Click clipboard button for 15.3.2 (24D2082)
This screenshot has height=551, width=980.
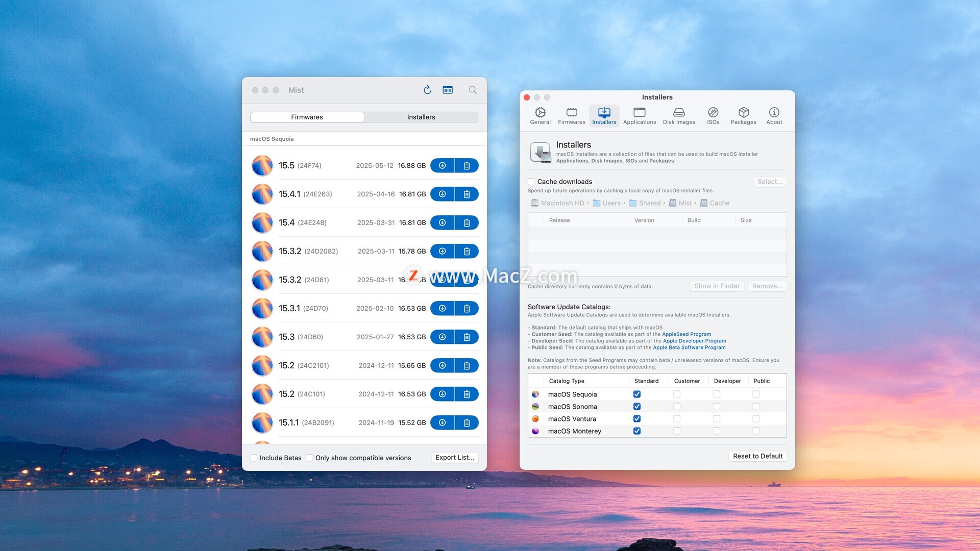click(x=467, y=251)
